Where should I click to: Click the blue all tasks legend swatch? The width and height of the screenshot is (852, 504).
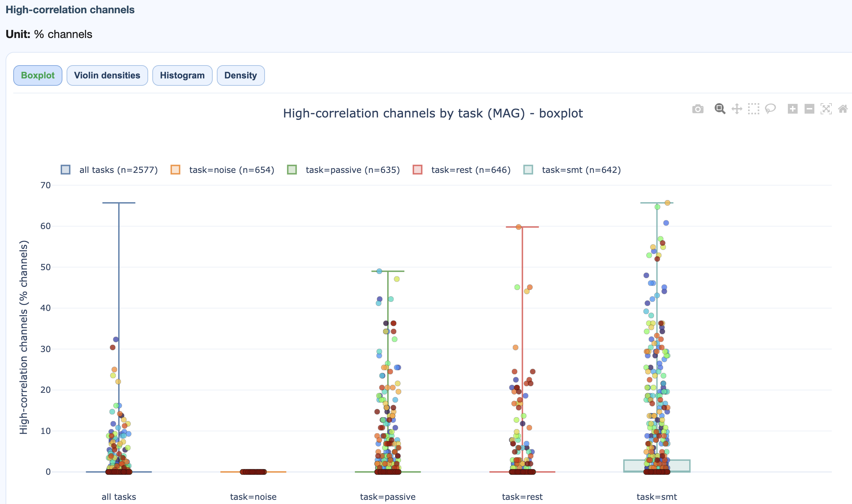[x=66, y=170]
